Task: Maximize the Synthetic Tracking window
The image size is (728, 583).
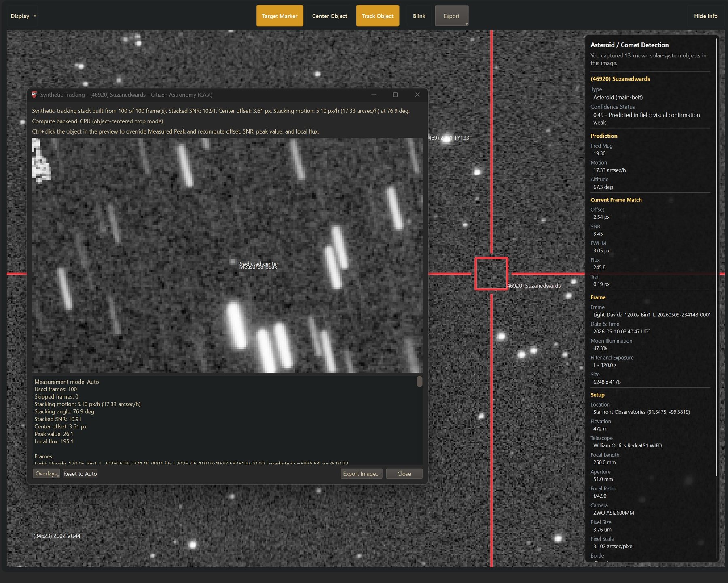Action: [395, 95]
